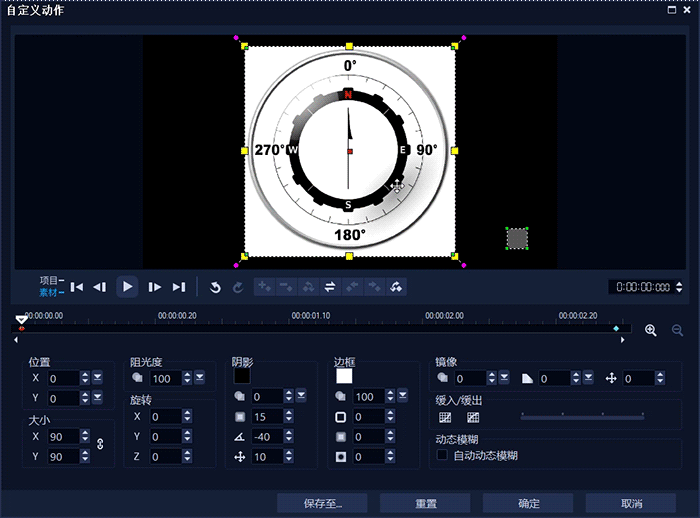Select the end keyframe diamond on timeline
Viewport: 700px width, 518px height.
click(x=616, y=329)
